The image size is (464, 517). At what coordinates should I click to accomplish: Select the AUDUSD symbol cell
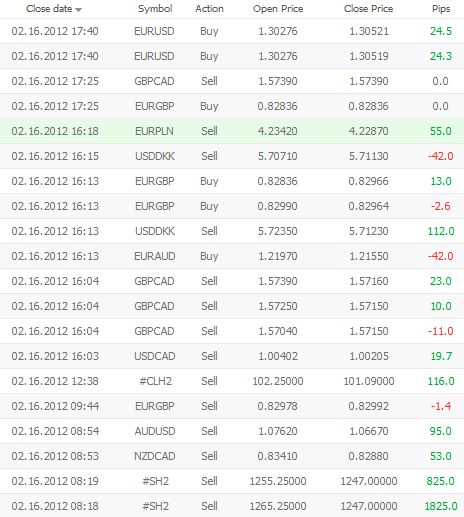click(x=155, y=431)
